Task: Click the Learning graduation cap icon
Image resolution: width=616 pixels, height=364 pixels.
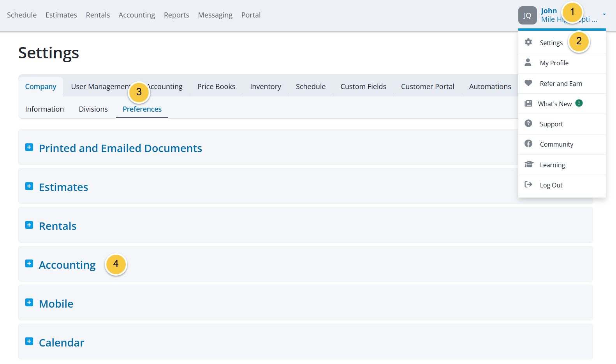Action: point(529,164)
